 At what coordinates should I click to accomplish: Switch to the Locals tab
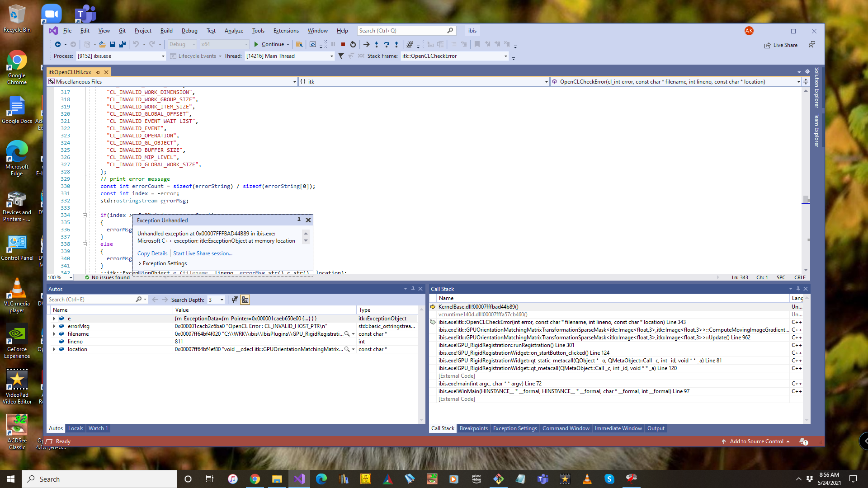[x=75, y=428]
